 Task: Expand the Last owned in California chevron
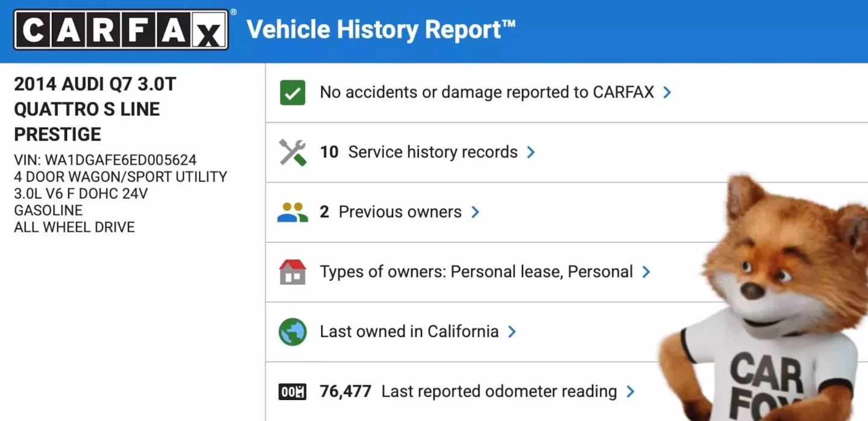click(512, 332)
